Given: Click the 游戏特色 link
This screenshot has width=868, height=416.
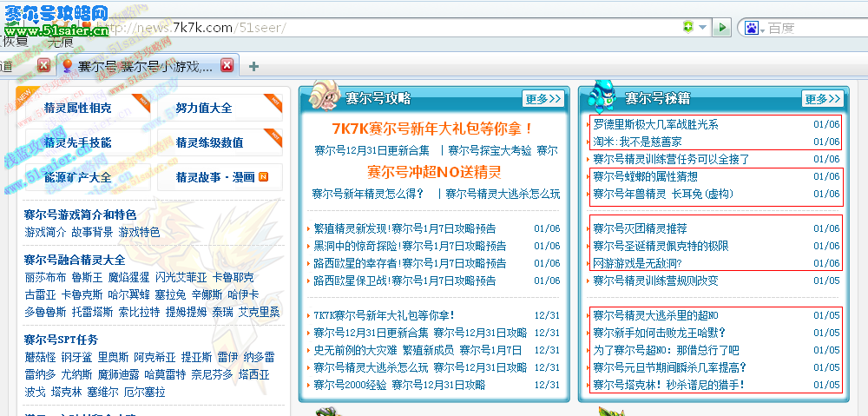Looking at the screenshot, I should tap(139, 232).
